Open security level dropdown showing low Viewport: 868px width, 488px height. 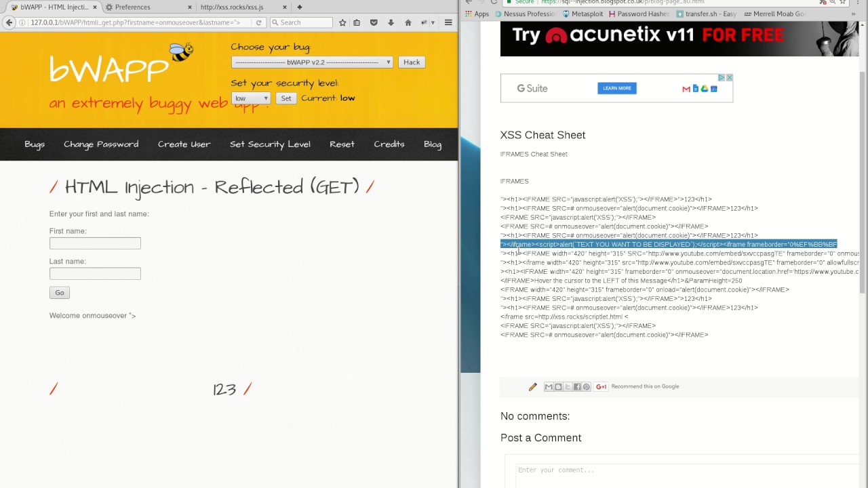click(251, 98)
